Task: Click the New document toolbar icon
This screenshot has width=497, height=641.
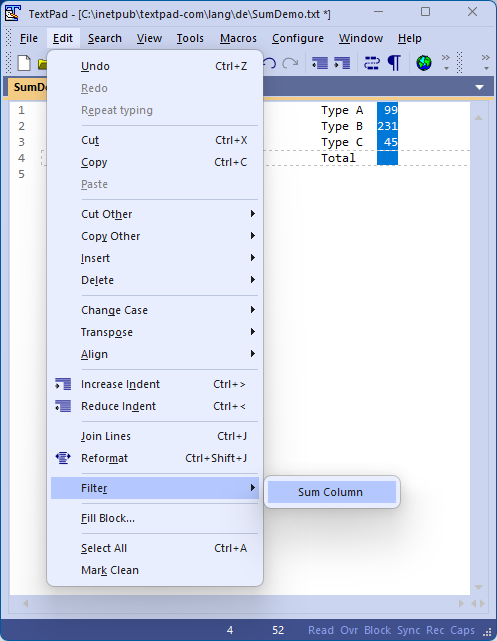Action: (24, 63)
